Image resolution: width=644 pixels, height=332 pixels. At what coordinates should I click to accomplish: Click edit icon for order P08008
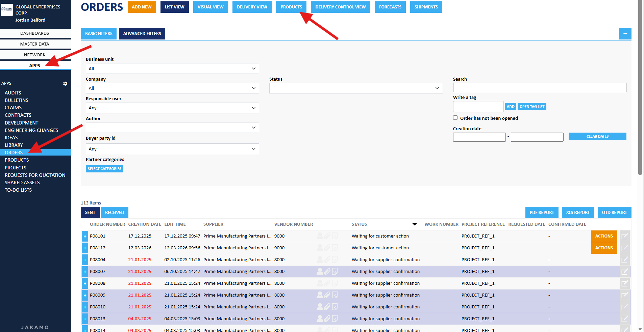point(624,283)
